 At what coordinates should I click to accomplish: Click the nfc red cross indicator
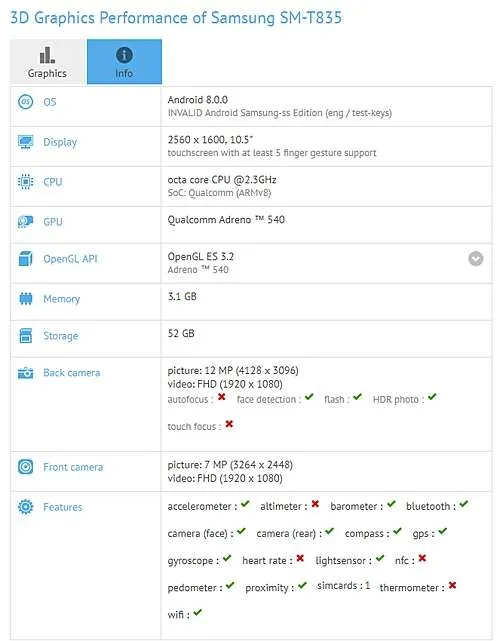422,558
